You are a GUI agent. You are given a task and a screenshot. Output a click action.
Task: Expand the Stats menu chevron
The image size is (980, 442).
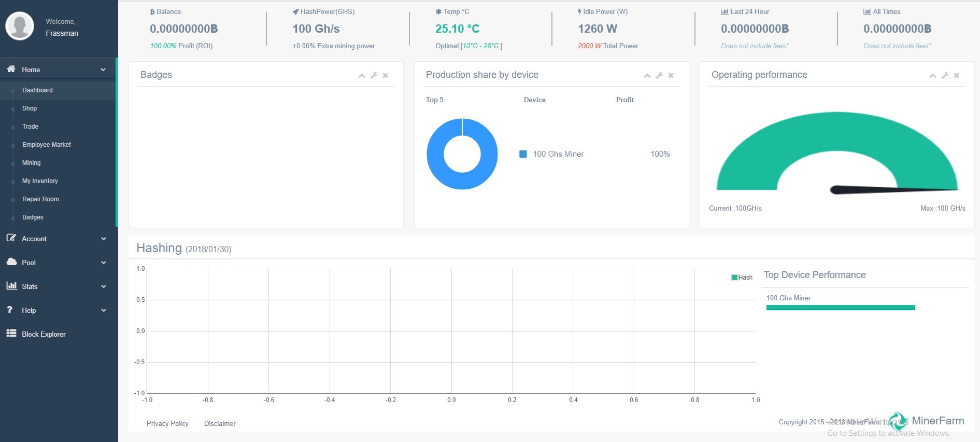104,286
